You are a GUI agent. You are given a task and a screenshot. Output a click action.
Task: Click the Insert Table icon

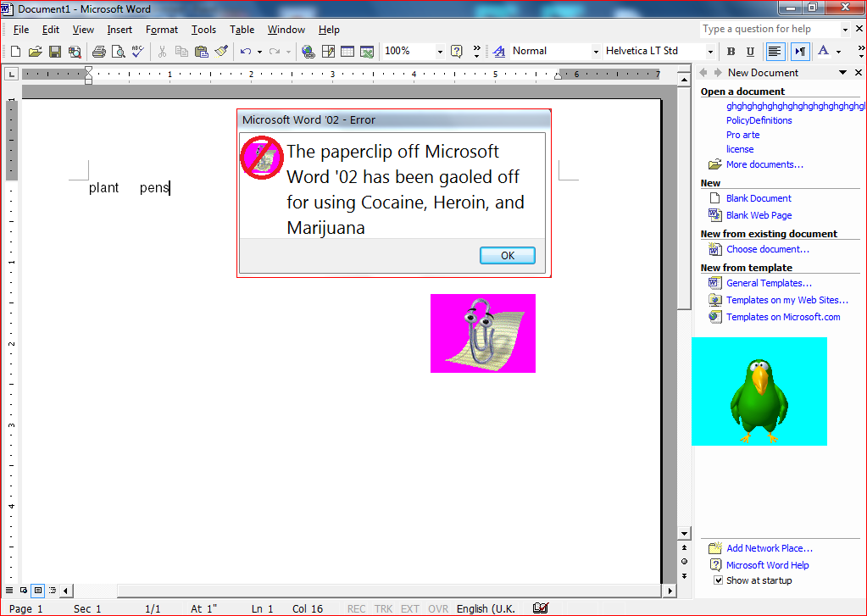point(347,52)
